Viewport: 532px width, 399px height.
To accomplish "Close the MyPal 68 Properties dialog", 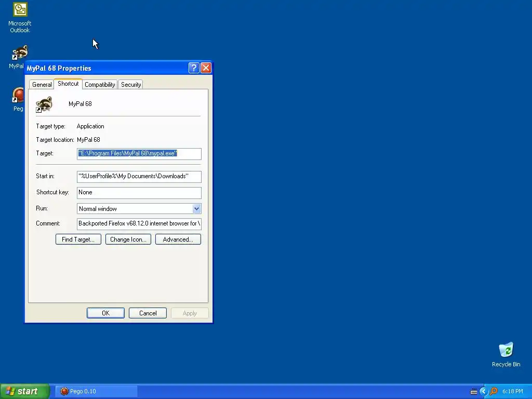I will point(206,68).
